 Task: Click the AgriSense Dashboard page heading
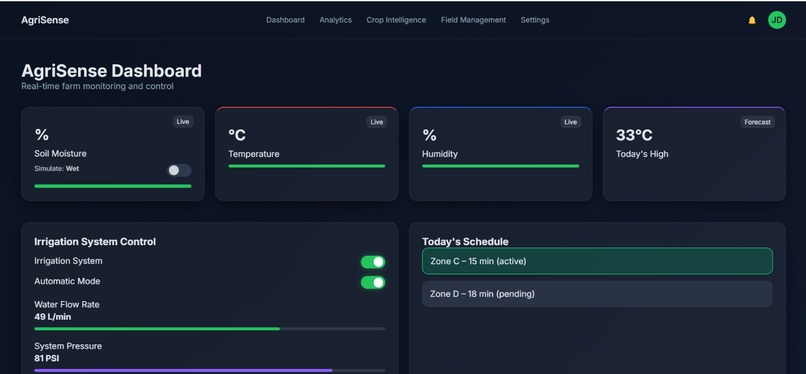(112, 71)
